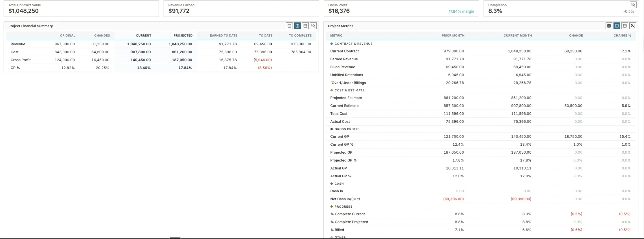Click the CURRENT column header
644x239 pixels.
pos(143,35)
